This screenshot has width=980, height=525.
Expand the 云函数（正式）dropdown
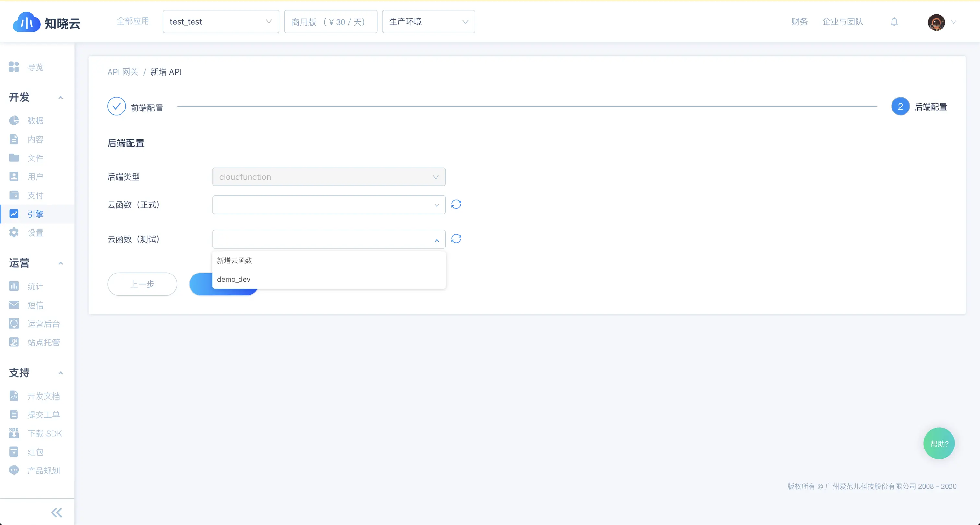pos(328,205)
